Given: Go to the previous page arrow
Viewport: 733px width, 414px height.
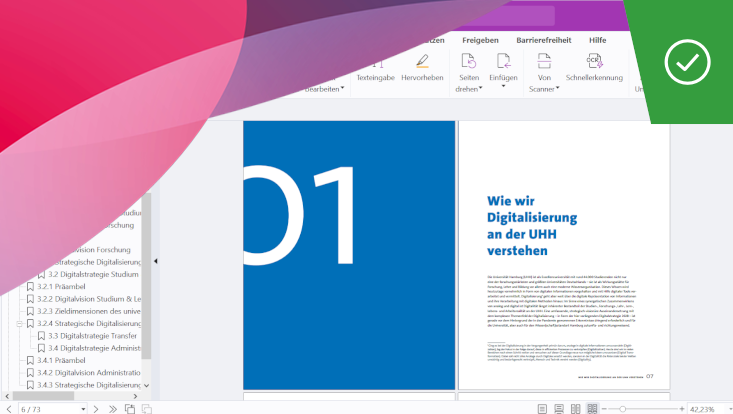Looking at the screenshot, I should pyautogui.click(x=9, y=409).
